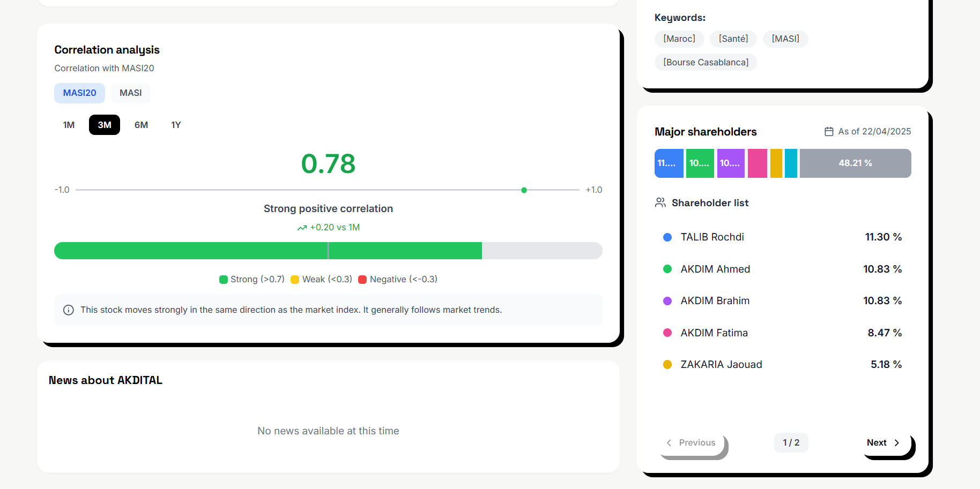The width and height of the screenshot is (980, 489).
Task: Click the No news available message
Action: tap(328, 431)
